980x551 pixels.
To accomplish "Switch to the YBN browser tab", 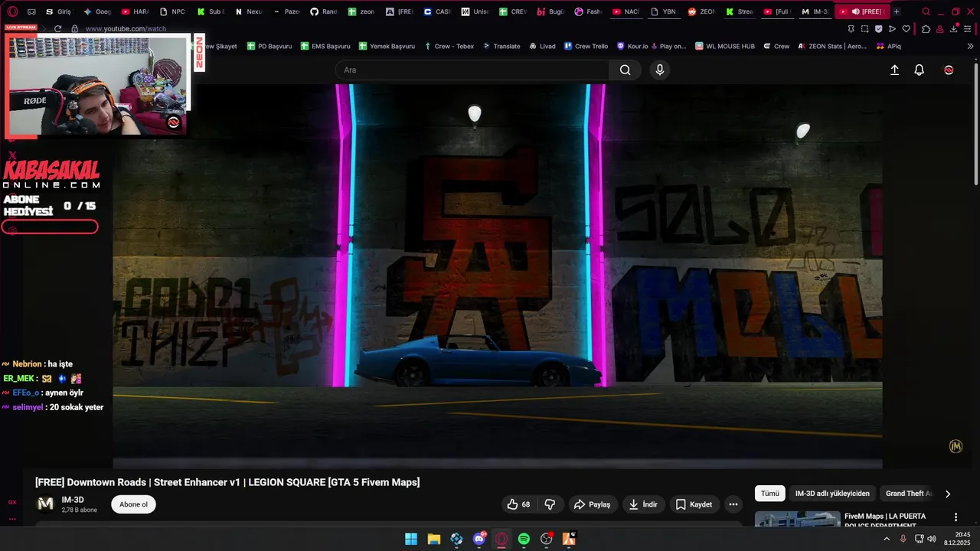I will tap(663, 11).
